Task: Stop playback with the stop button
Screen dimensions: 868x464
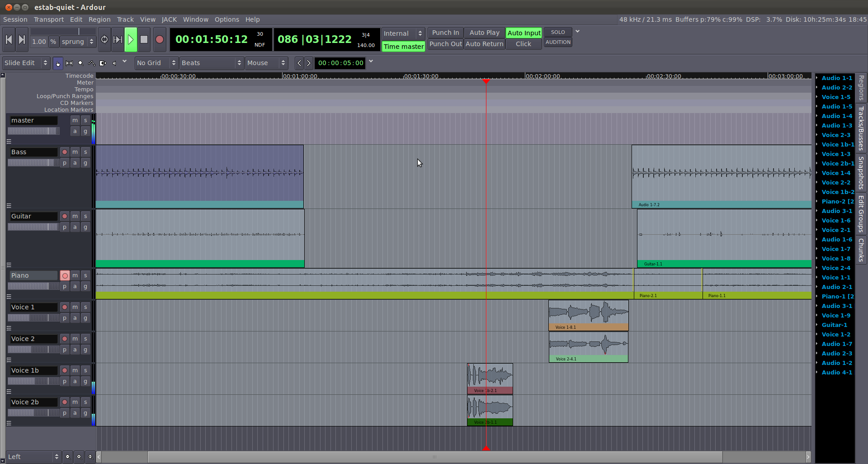Action: 144,40
